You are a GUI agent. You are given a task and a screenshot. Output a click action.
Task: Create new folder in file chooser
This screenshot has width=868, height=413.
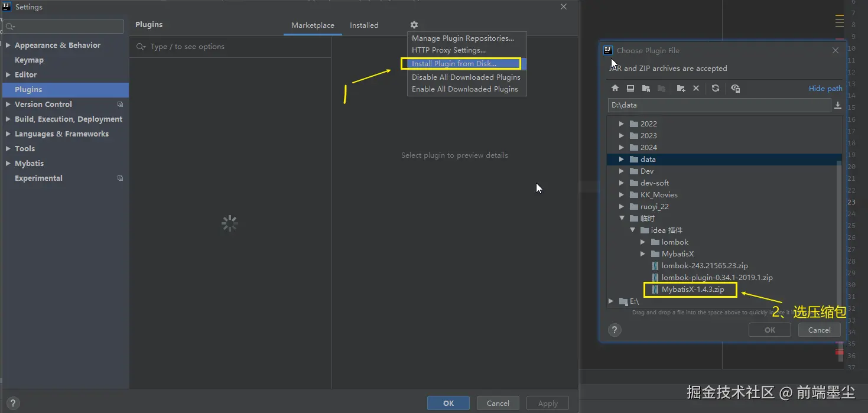tap(681, 88)
